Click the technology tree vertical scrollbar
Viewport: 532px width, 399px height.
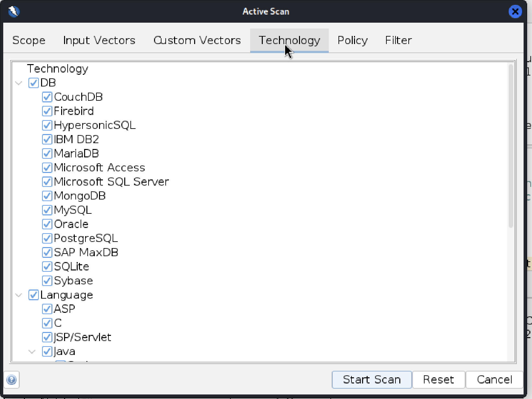click(x=511, y=146)
